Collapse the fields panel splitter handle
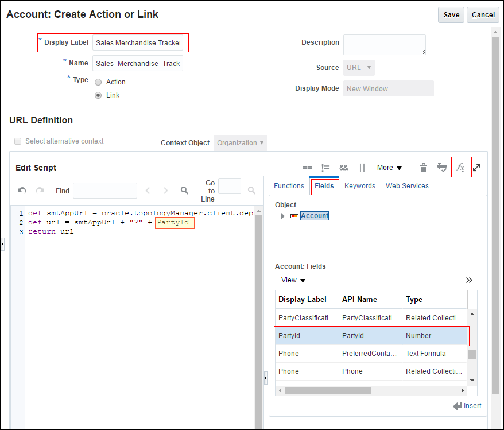 (266, 378)
